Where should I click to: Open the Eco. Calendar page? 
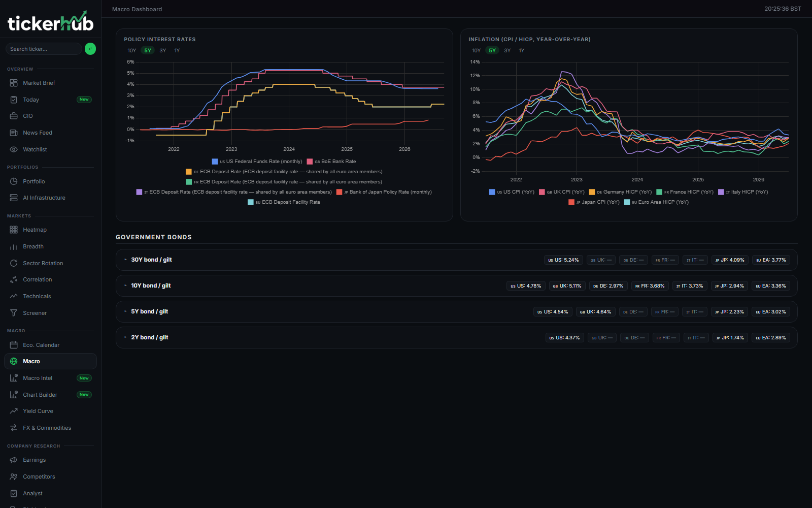[x=50, y=345]
